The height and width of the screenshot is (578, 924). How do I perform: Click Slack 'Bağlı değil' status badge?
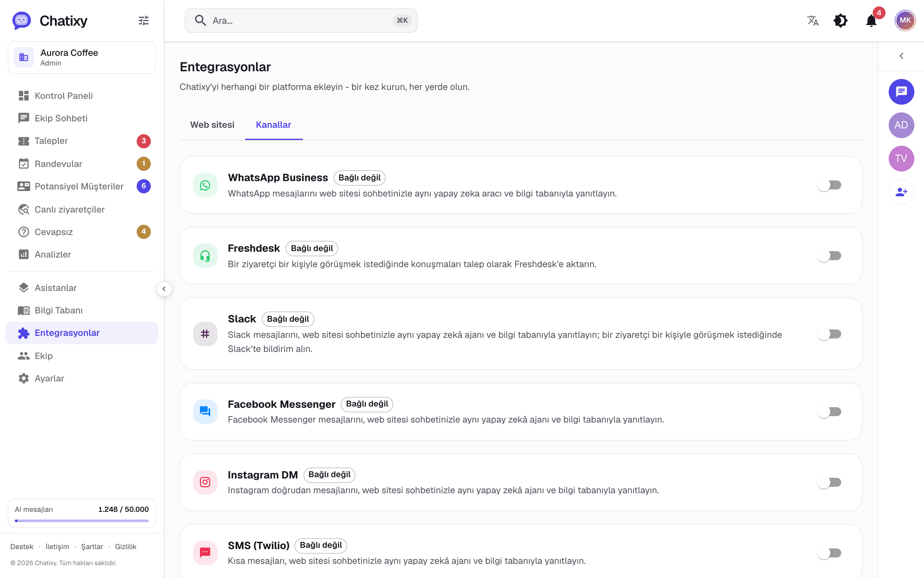click(288, 319)
